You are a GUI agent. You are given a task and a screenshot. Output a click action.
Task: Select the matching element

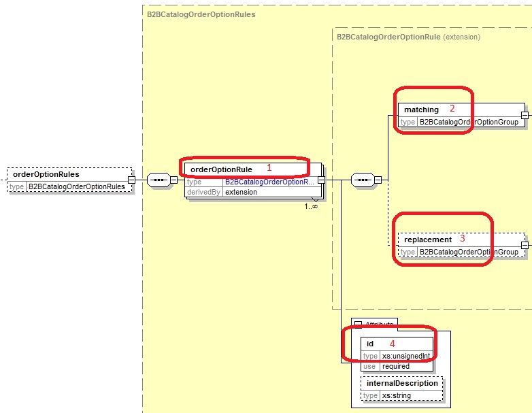421,110
